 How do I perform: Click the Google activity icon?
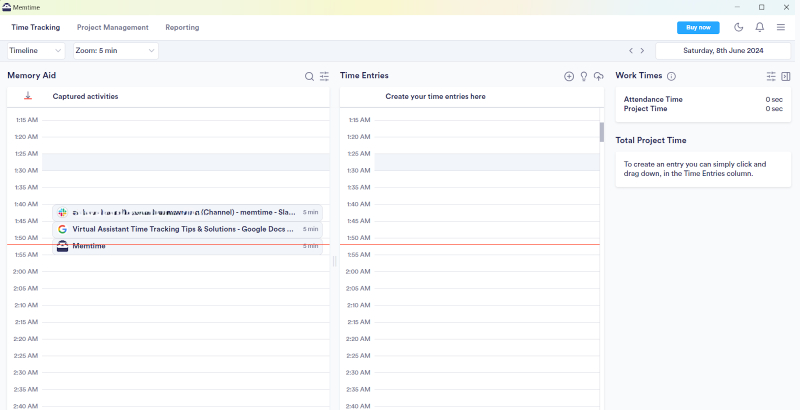tap(62, 229)
